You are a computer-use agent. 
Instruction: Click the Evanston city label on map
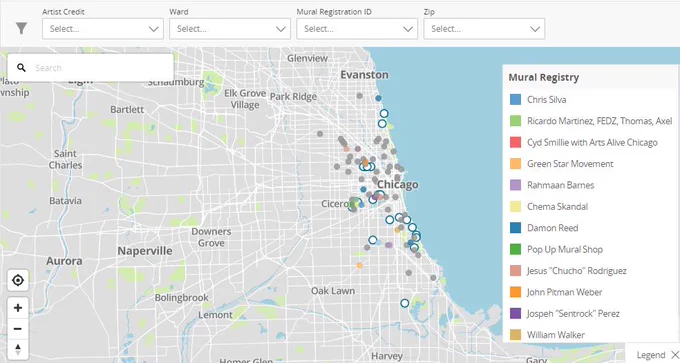pyautogui.click(x=364, y=75)
